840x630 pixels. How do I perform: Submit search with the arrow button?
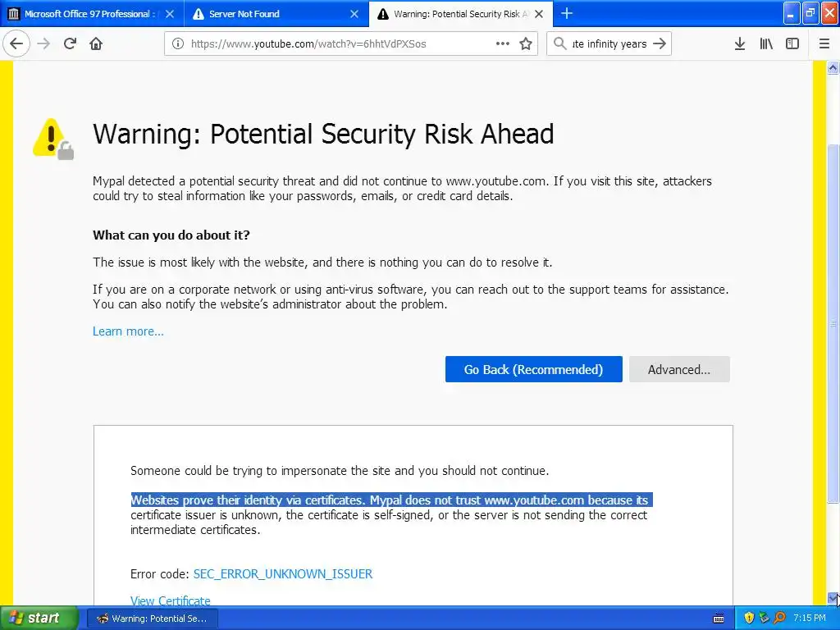click(x=660, y=43)
